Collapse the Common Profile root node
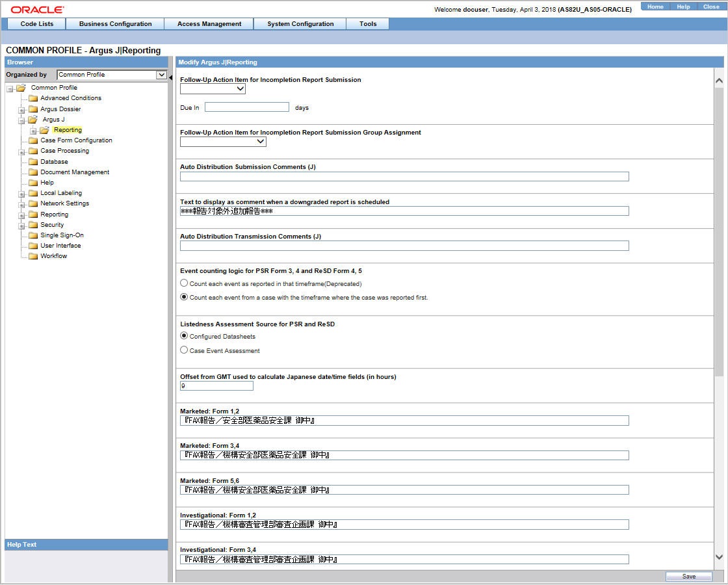 (10, 88)
